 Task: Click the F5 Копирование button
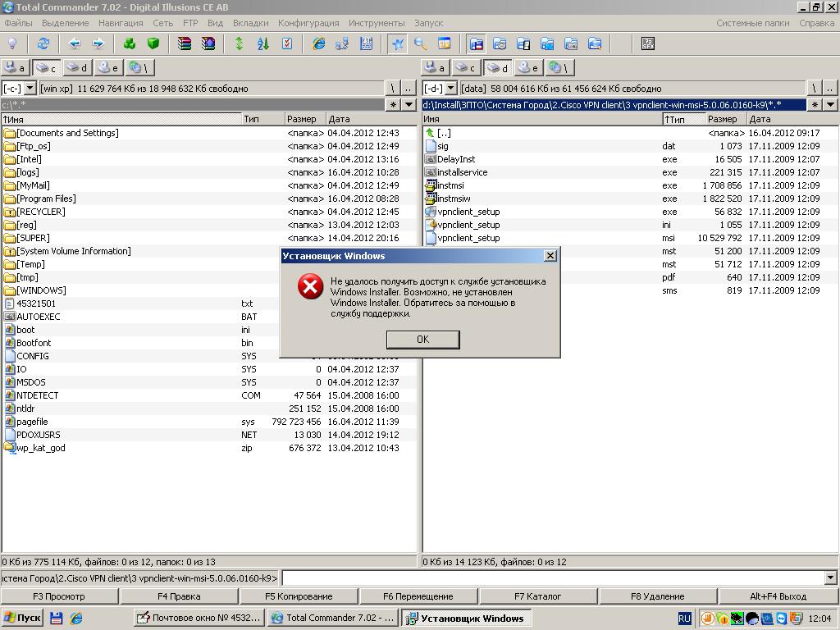[x=299, y=596]
